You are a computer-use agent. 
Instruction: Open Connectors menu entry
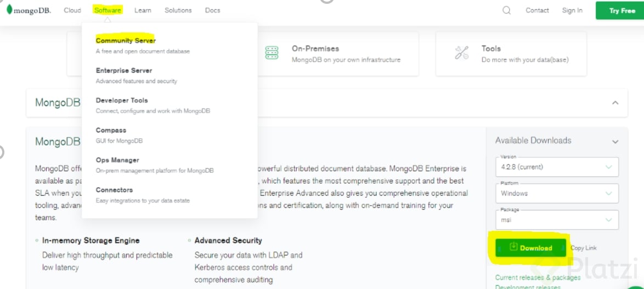click(x=114, y=190)
